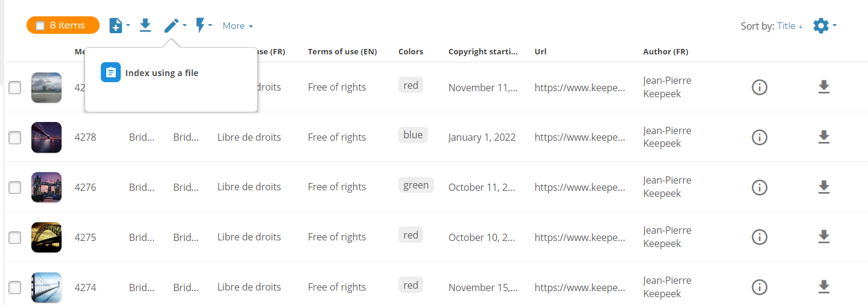Expand the arrow beside the settings gear
This screenshot has height=305, width=868.
click(x=835, y=25)
